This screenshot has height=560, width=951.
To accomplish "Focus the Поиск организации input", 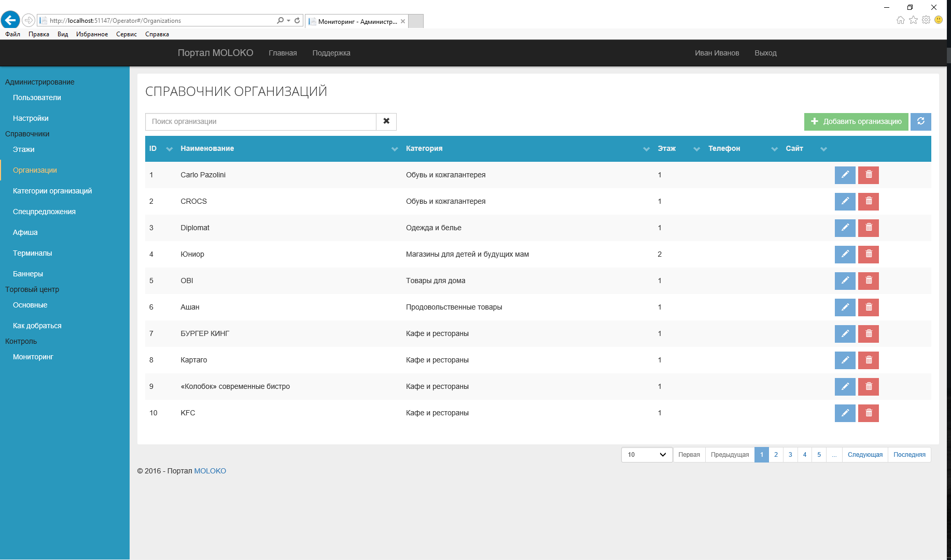I will pyautogui.click(x=260, y=121).
